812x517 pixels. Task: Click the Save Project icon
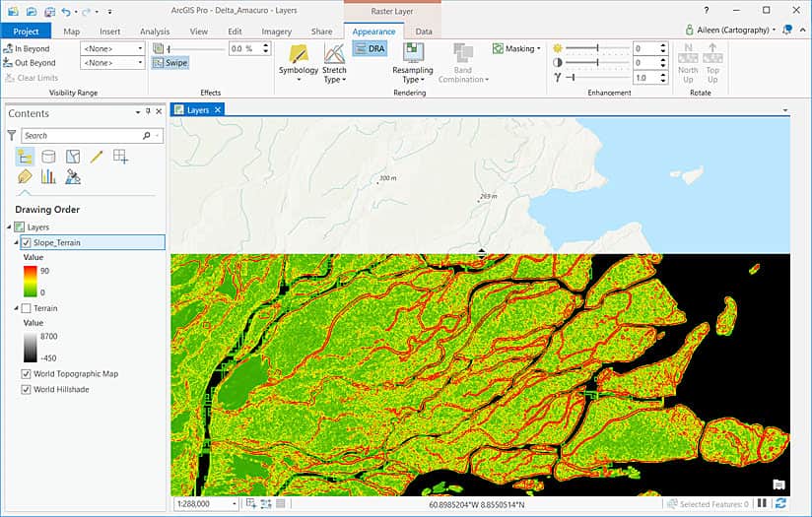(49, 11)
